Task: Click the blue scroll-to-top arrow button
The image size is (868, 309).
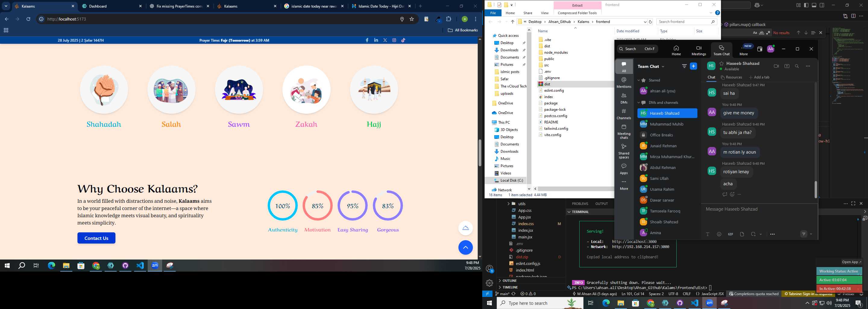Action: [465, 247]
